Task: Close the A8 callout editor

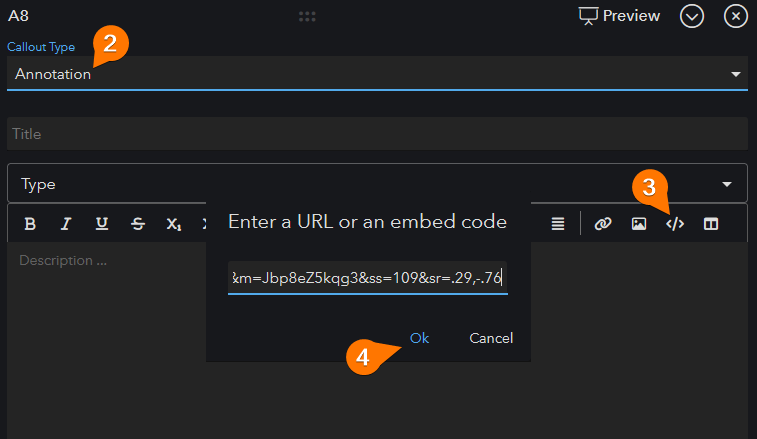Action: click(x=736, y=16)
